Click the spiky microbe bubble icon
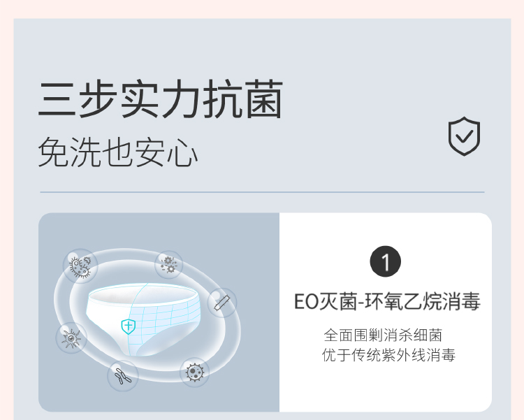Image resolution: width=524 pixels, height=420 pixels. click(x=71, y=338)
